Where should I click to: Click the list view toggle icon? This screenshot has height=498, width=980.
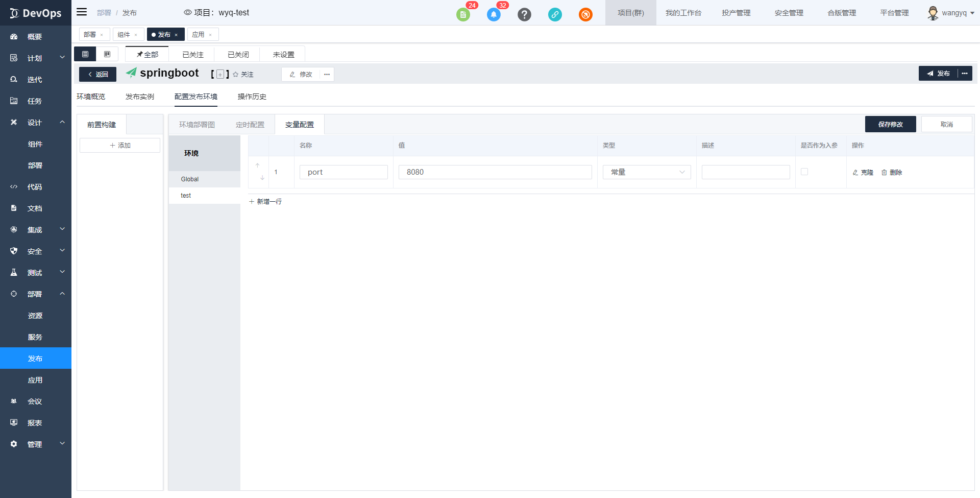click(x=85, y=53)
